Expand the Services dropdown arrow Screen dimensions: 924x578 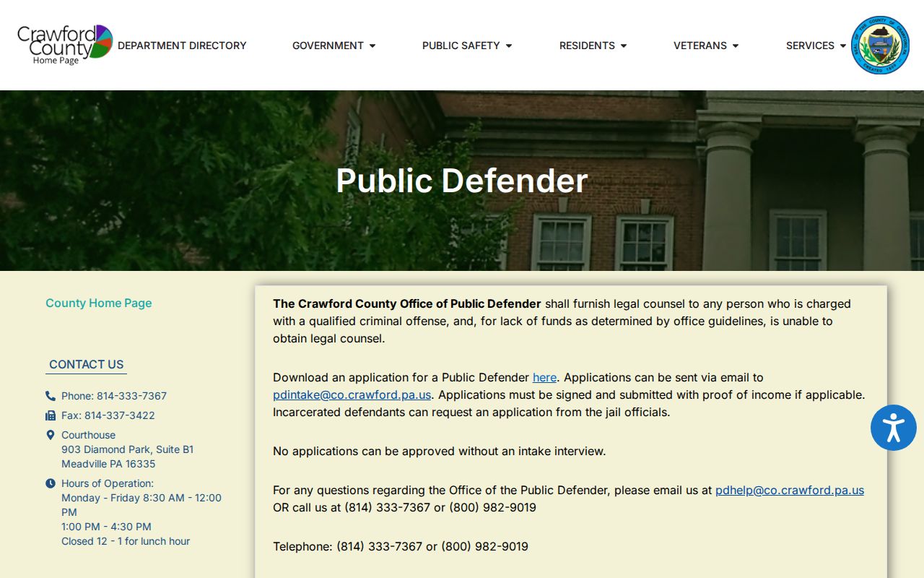tap(843, 46)
